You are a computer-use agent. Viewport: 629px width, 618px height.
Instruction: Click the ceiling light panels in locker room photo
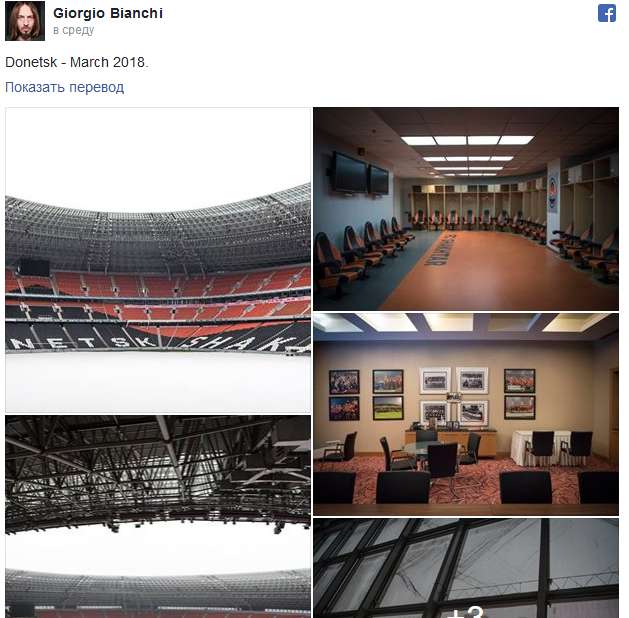pyautogui.click(x=467, y=154)
